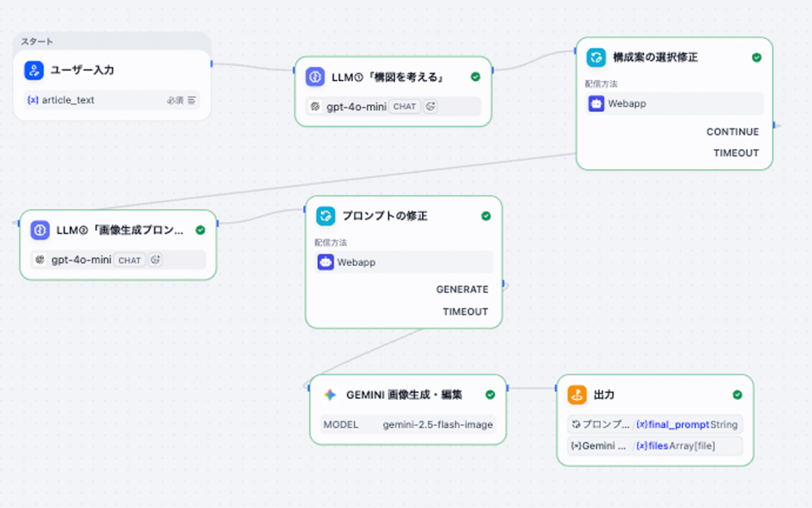Click the GEMINI 画像生成・編集 node title
The width and height of the screenshot is (812, 508).
pyautogui.click(x=404, y=395)
